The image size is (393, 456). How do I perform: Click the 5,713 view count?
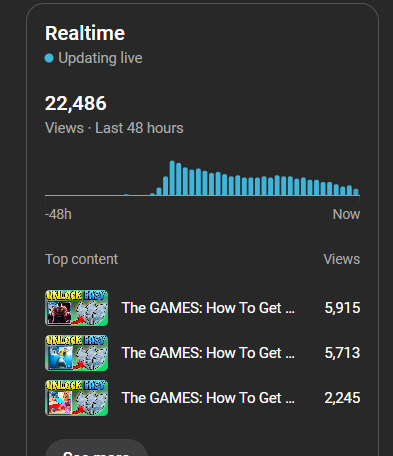pyautogui.click(x=342, y=353)
